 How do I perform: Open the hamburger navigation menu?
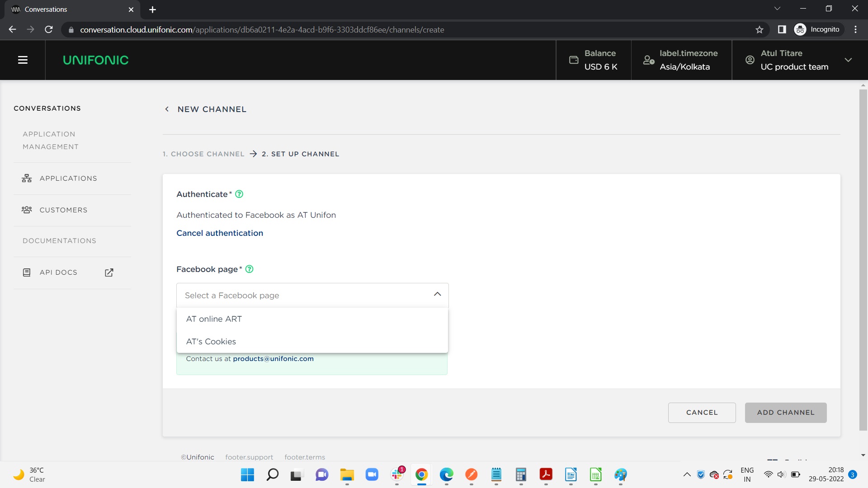pos(23,60)
